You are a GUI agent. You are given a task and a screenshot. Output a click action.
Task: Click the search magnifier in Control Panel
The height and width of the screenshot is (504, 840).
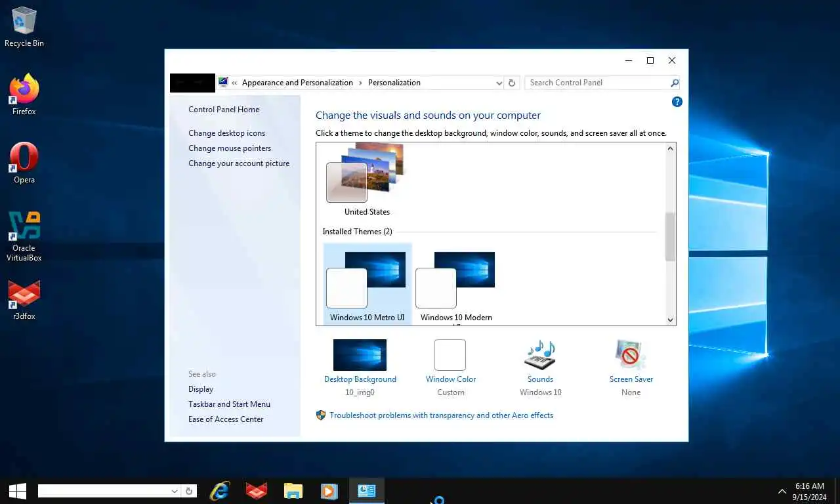coord(675,83)
